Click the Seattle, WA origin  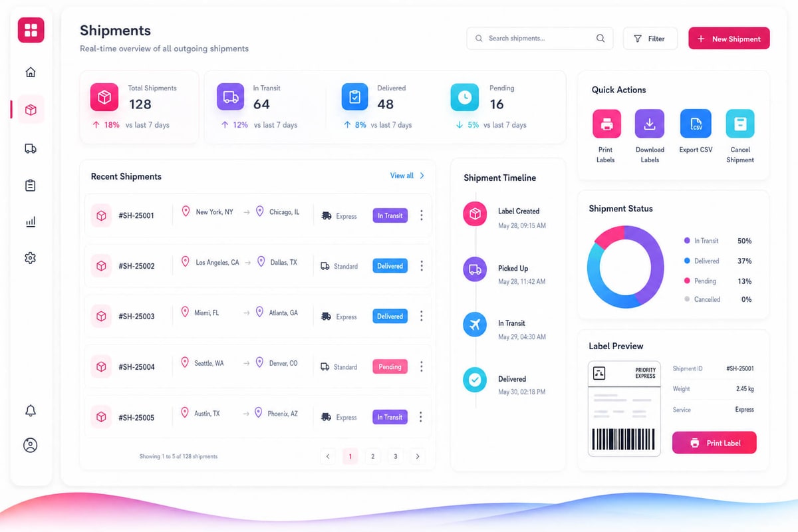tap(209, 364)
